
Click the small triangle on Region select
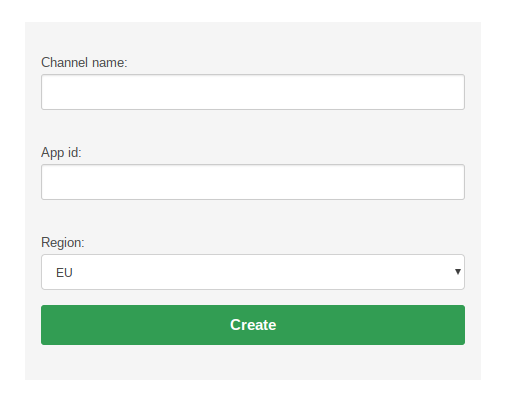click(x=458, y=272)
